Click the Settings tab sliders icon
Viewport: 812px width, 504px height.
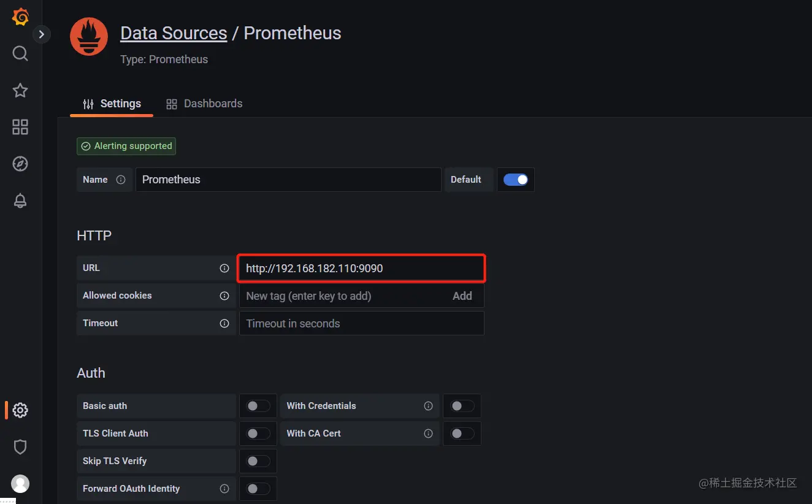88,104
